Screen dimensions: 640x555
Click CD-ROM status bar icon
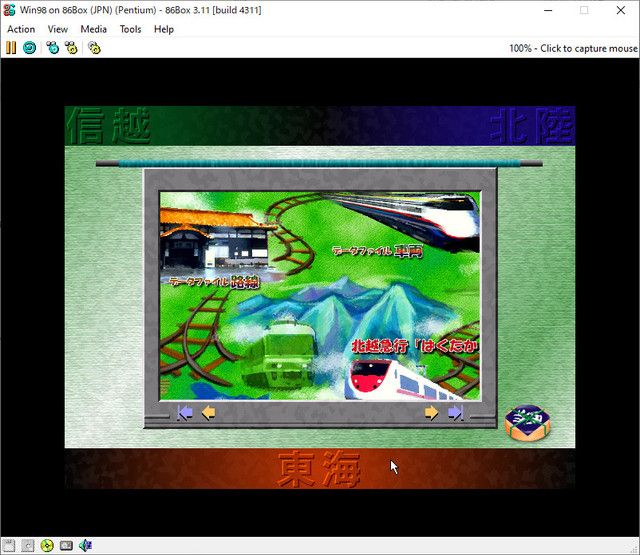pyautogui.click(x=47, y=545)
